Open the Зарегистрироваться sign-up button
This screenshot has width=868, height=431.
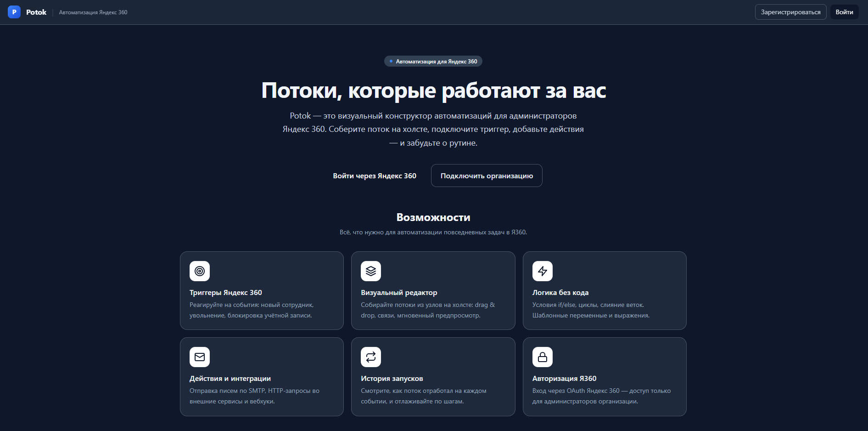[x=790, y=12]
